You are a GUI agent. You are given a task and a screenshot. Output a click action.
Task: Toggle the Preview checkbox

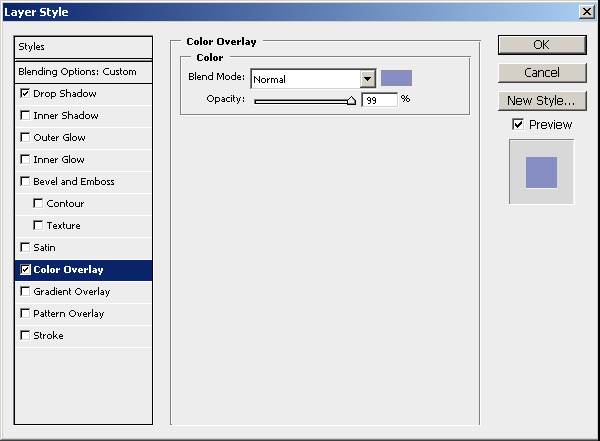pyautogui.click(x=517, y=125)
